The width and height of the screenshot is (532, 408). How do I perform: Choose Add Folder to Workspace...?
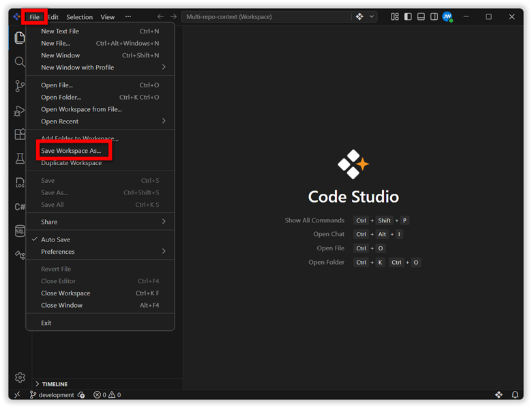coord(100,139)
